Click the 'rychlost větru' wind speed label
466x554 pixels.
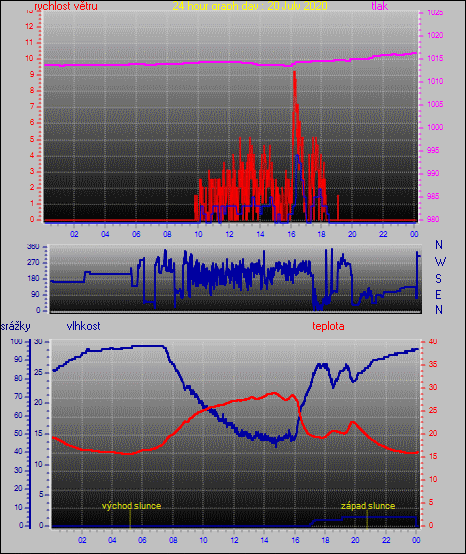[x=66, y=6]
